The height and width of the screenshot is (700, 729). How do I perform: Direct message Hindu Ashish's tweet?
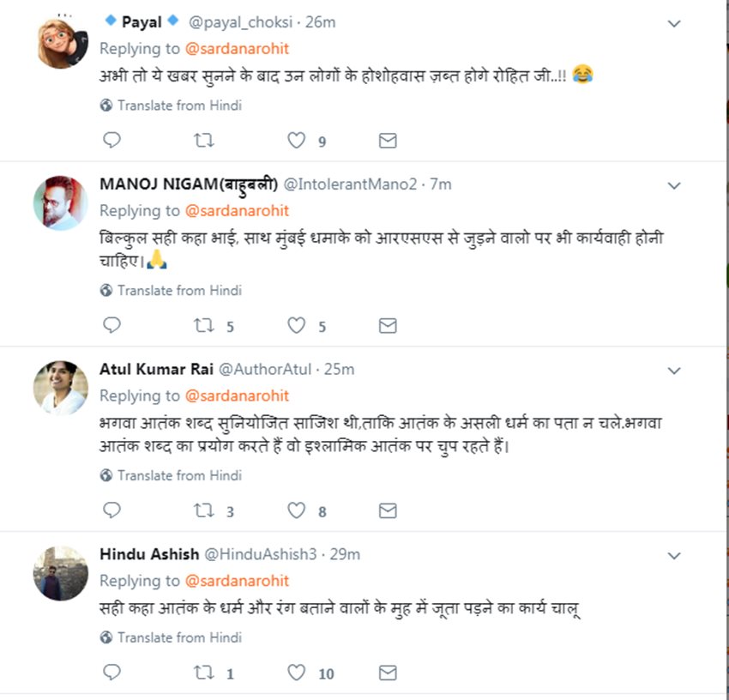point(388,673)
